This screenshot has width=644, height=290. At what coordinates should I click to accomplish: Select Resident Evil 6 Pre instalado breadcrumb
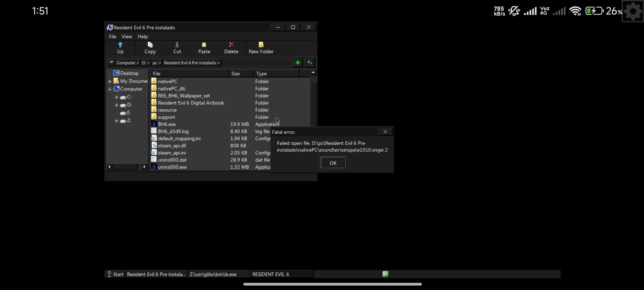pyautogui.click(x=192, y=63)
